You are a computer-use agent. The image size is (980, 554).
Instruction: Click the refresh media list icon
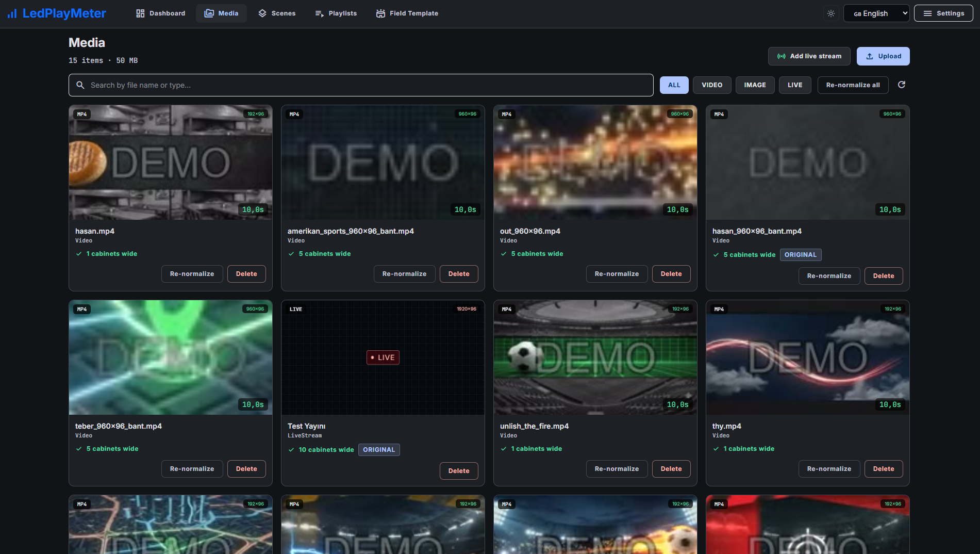(x=902, y=85)
